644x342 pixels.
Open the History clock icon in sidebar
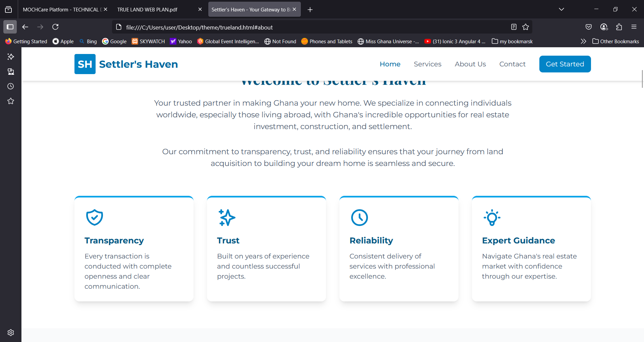(11, 86)
